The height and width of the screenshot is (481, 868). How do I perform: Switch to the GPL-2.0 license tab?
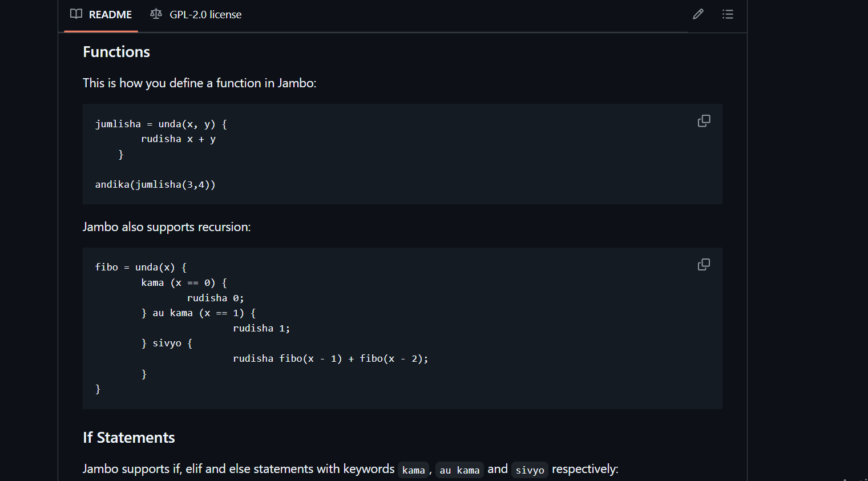tap(196, 14)
